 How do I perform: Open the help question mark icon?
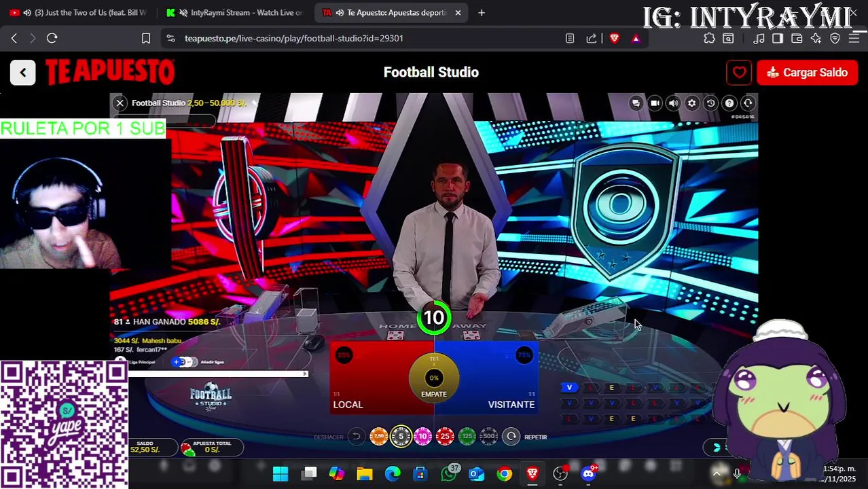(729, 103)
